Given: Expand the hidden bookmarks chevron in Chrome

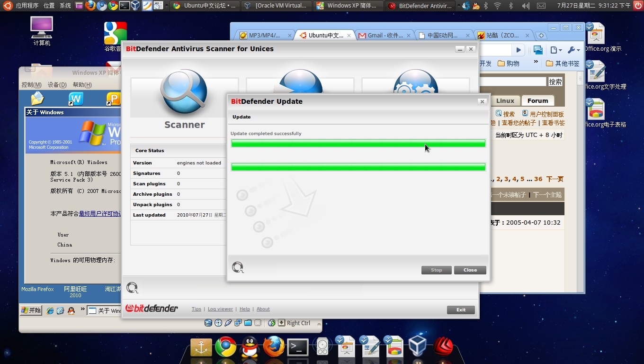Looking at the screenshot, I should pos(536,62).
